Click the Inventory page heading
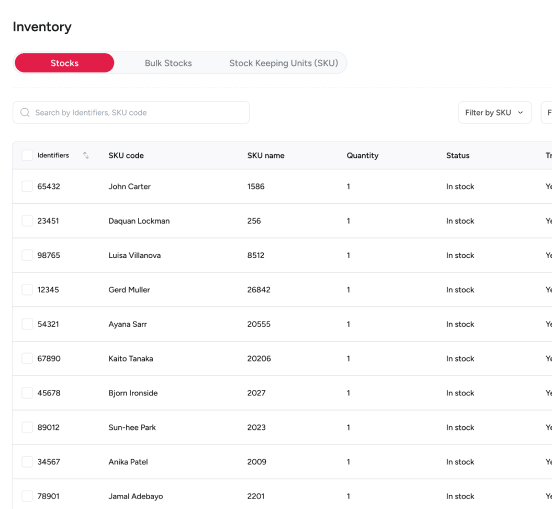This screenshot has width=552, height=509. click(x=42, y=27)
